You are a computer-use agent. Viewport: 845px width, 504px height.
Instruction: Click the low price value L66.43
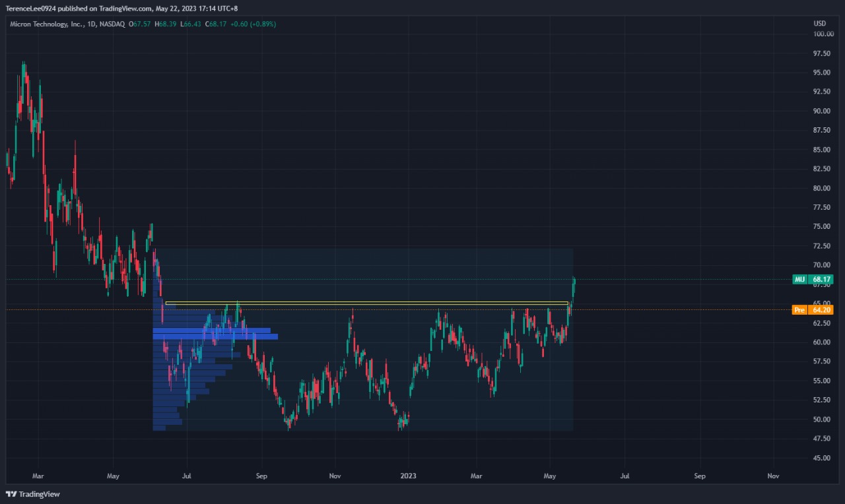191,24
